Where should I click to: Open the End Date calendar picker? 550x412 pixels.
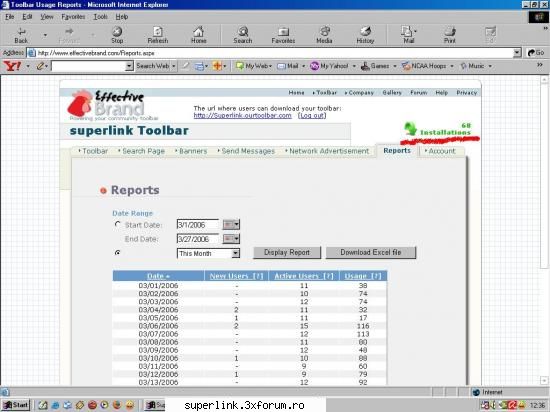(231, 239)
